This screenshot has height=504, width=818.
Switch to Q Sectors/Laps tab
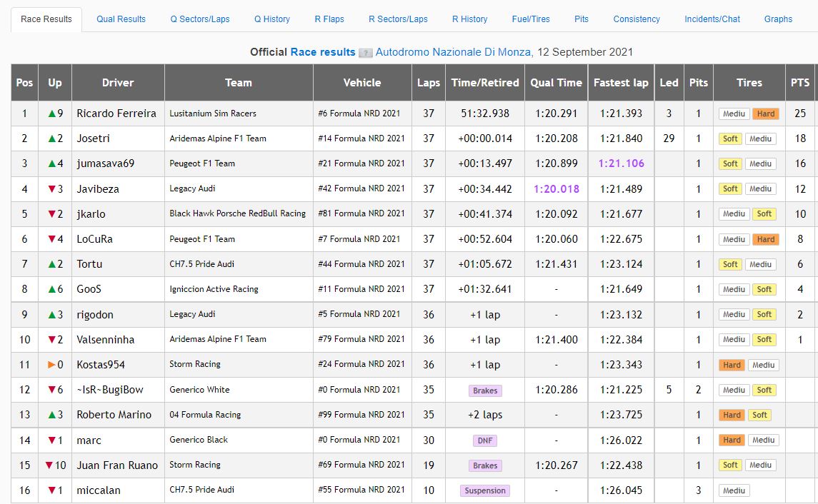[x=200, y=19]
